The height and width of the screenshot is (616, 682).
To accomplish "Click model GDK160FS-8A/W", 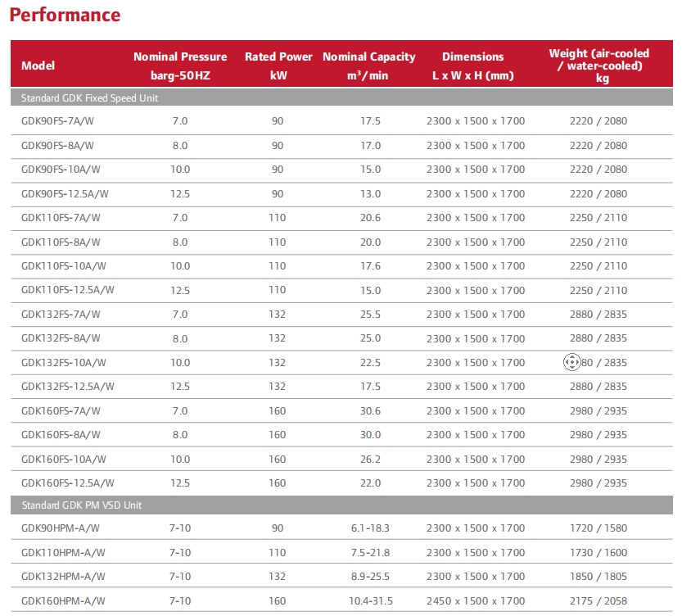I will tap(61, 435).
